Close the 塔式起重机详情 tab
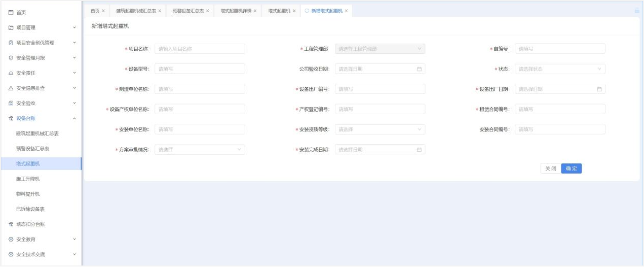Screen dimensions: 644x267 (255, 11)
